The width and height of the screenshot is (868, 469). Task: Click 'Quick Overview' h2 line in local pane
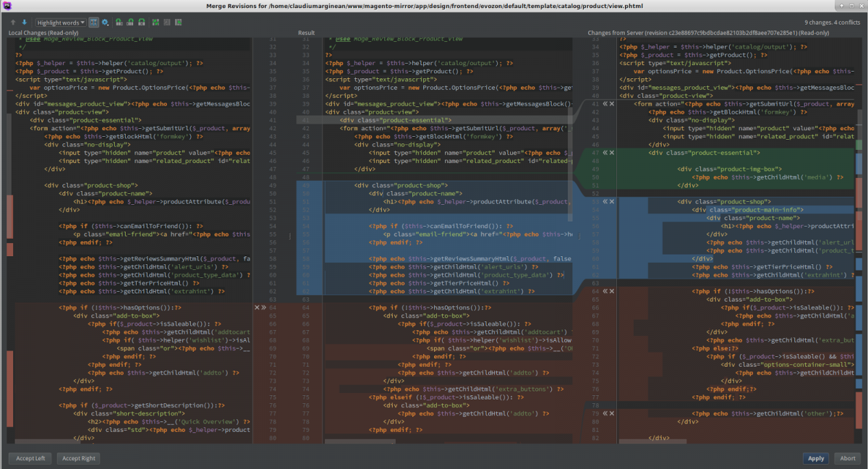click(169, 421)
